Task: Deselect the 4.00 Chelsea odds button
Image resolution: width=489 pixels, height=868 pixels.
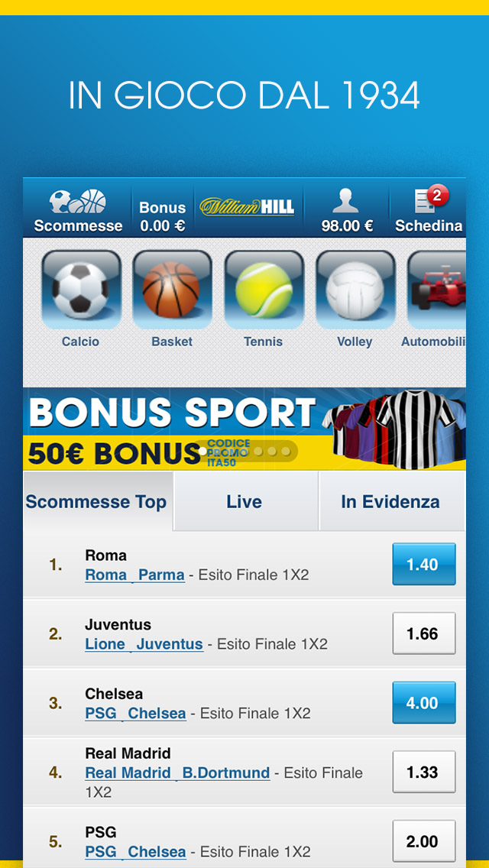Action: point(423,702)
